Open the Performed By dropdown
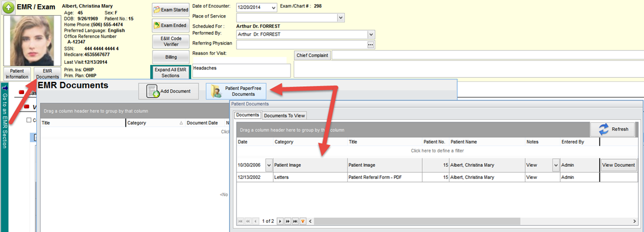The width and height of the screenshot is (644, 232). tap(371, 34)
